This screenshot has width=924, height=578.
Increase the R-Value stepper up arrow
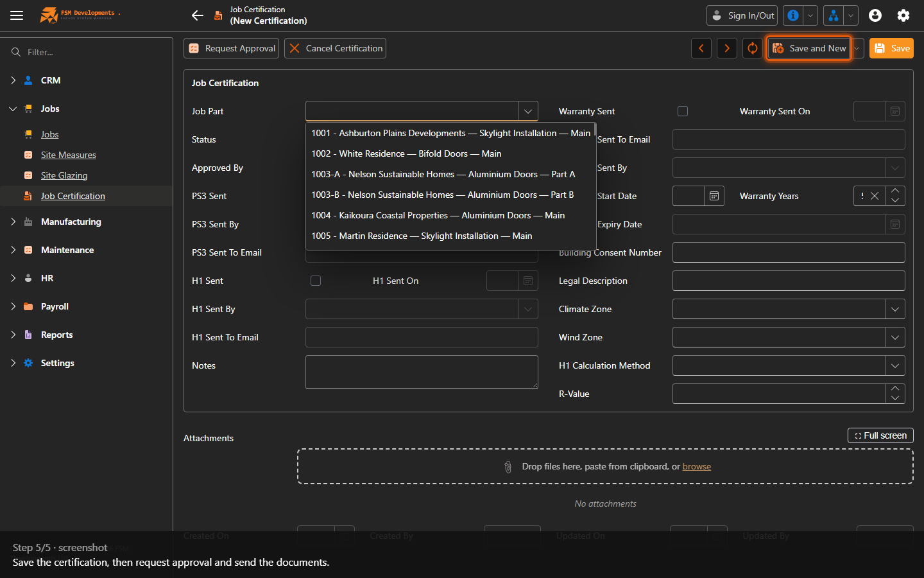tap(895, 389)
